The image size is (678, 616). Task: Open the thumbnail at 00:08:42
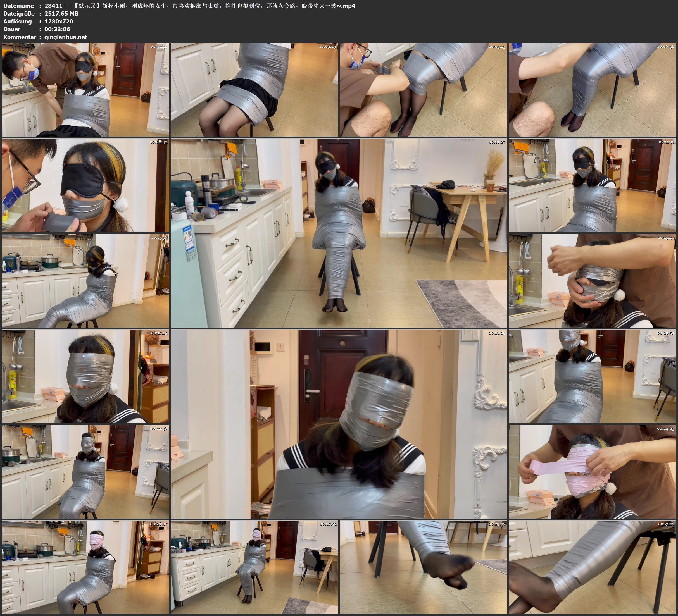(85, 185)
